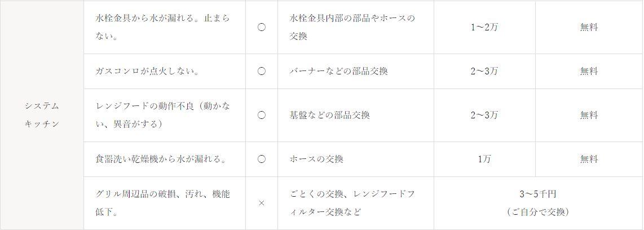Click the 1万 cost for dishwasher repair
This screenshot has height=230, width=644.
point(484,159)
